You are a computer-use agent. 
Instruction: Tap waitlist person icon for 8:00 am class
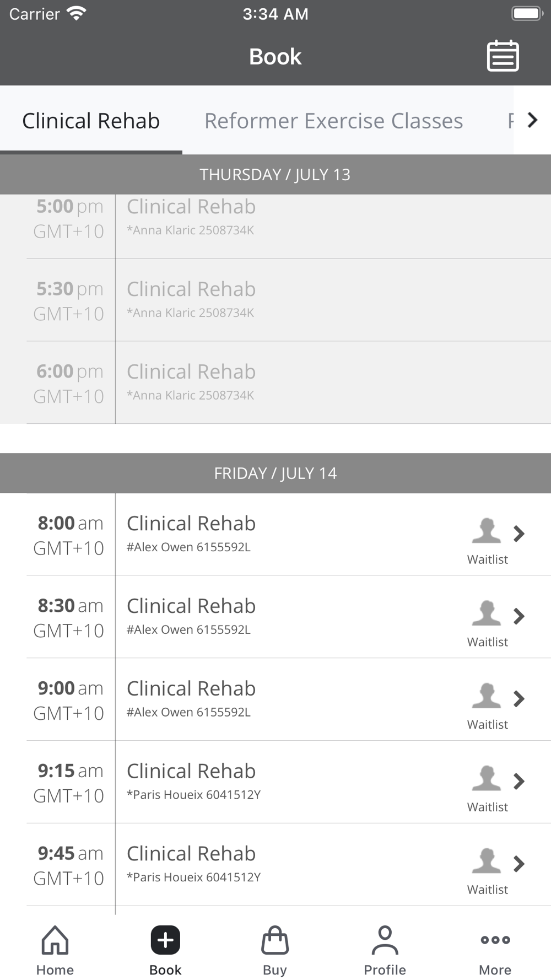(486, 531)
